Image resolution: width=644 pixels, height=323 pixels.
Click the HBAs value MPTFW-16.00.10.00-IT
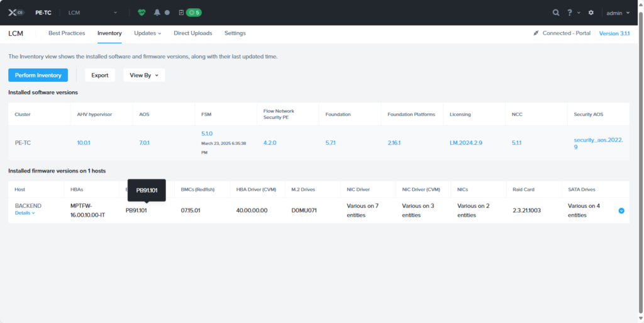tap(87, 210)
